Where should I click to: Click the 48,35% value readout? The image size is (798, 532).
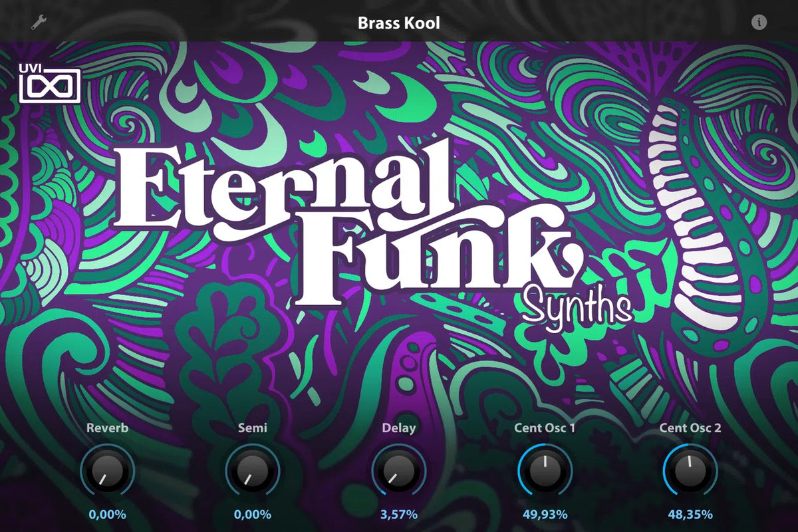point(690,514)
